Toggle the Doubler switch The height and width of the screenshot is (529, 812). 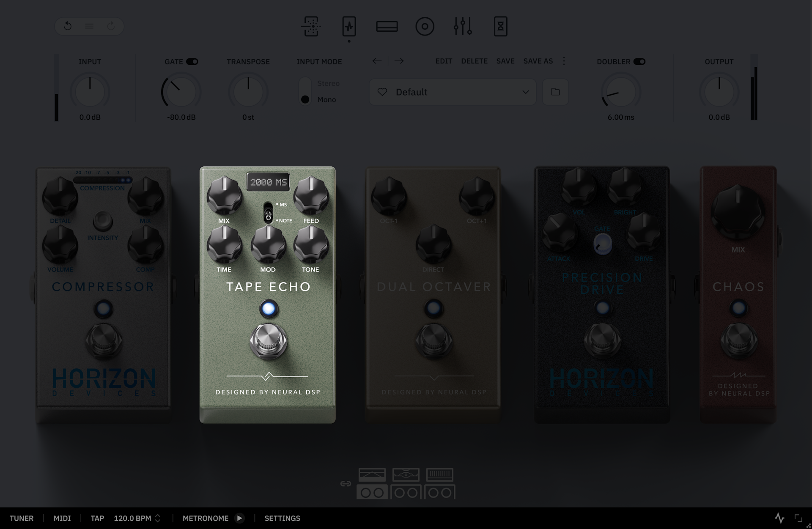tap(639, 62)
